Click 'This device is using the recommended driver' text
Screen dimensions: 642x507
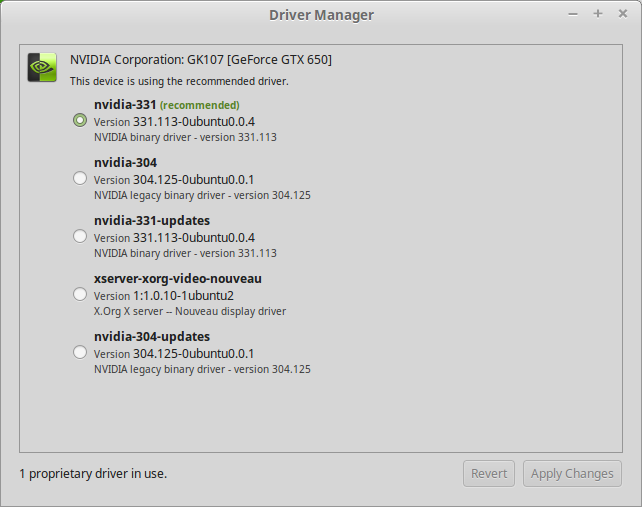179,81
